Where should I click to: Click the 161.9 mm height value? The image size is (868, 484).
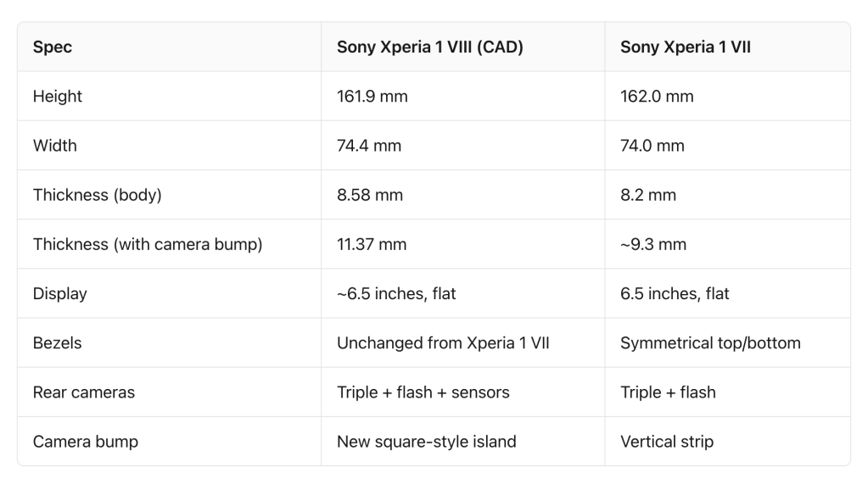click(372, 97)
